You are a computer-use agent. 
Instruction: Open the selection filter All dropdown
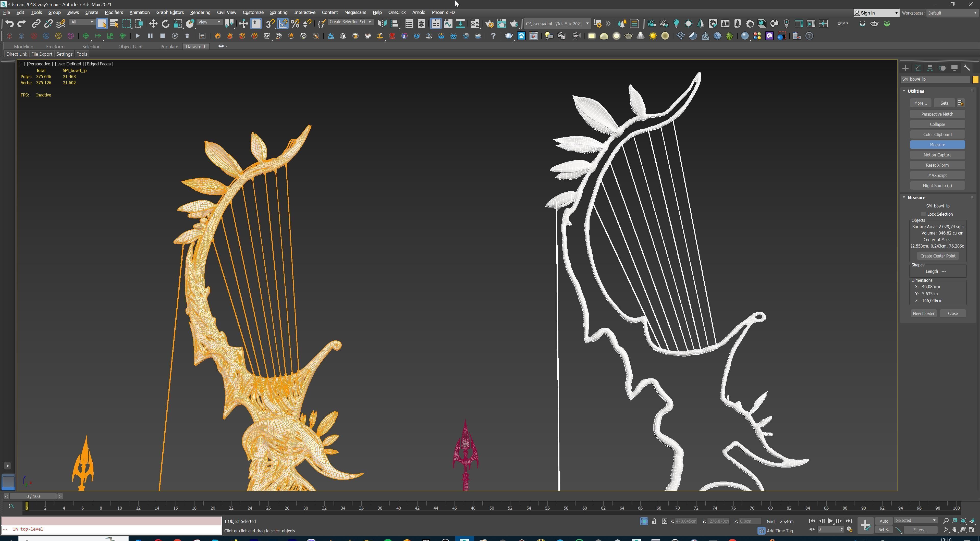point(82,22)
